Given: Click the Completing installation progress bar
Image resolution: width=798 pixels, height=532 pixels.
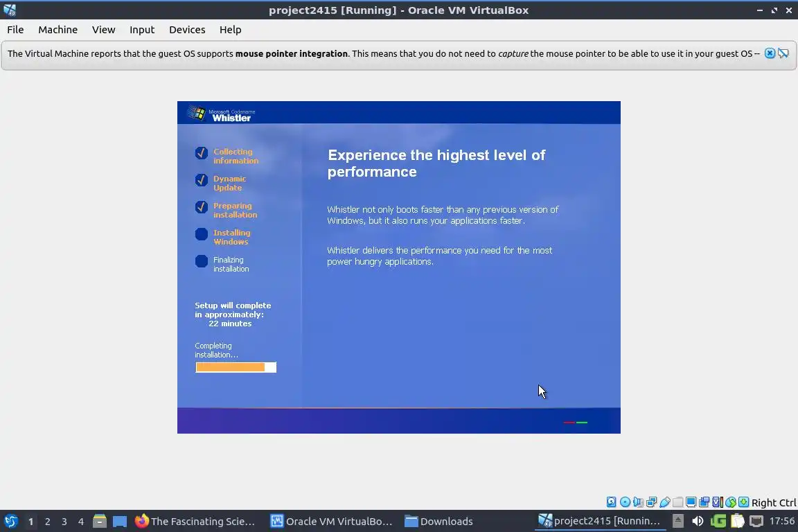Looking at the screenshot, I should (236, 367).
